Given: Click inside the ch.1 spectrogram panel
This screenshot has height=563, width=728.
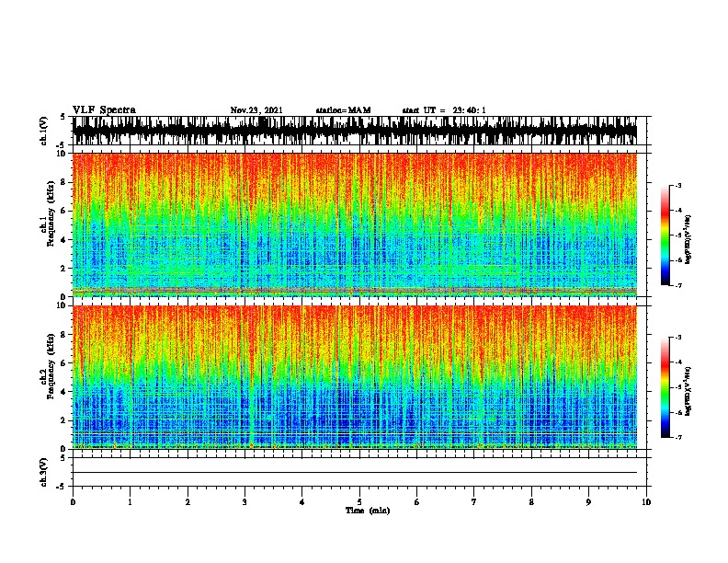Looking at the screenshot, I should pos(355,224).
